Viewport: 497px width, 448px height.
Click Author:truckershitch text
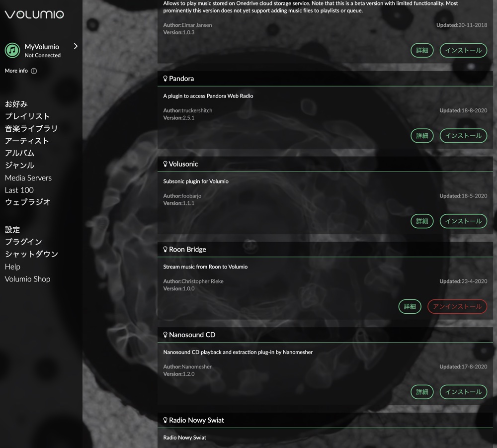pos(188,110)
